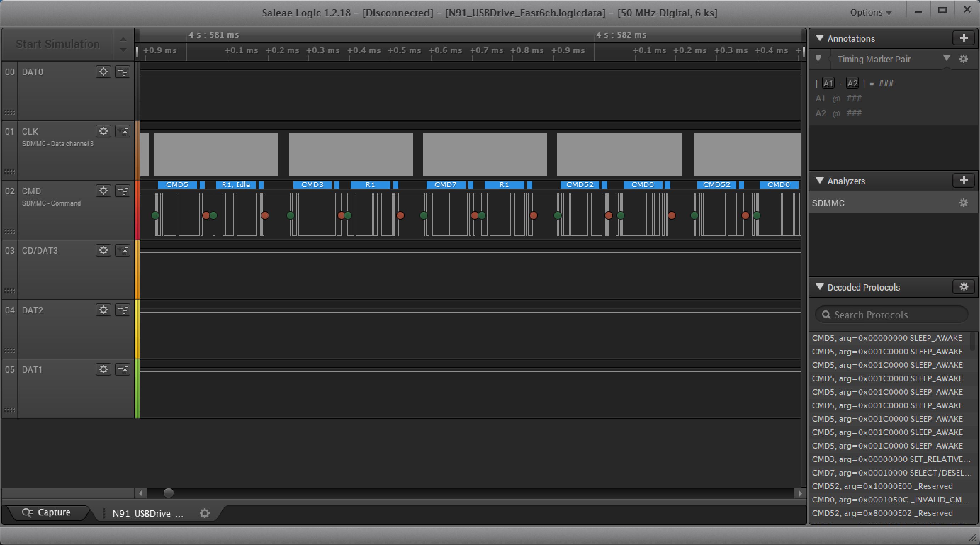Collapse the Annotations panel
980x545 pixels.
820,38
